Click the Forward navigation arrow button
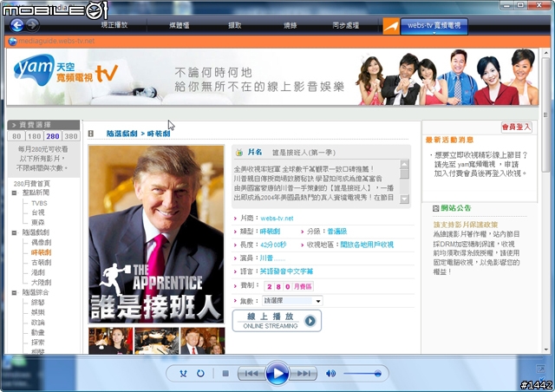555x392 pixels. click(32, 25)
